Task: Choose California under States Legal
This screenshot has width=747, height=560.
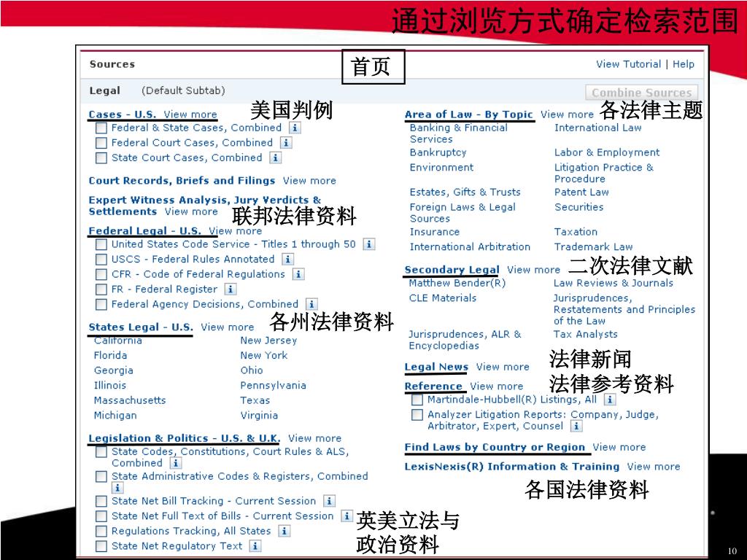Action: [x=117, y=341]
